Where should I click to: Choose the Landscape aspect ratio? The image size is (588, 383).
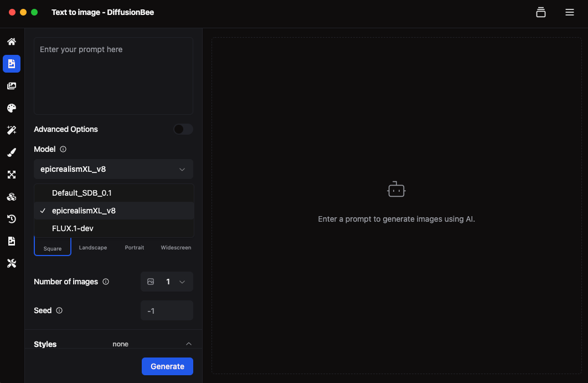coord(93,247)
